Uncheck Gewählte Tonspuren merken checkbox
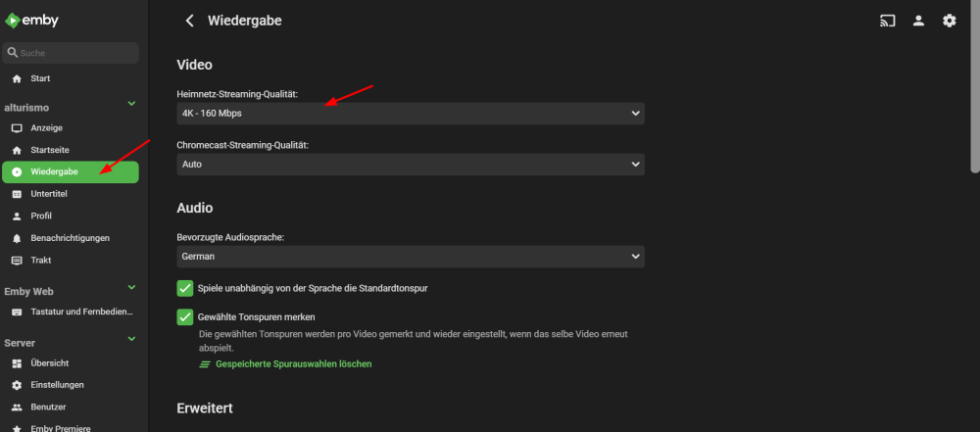The image size is (980, 432). 185,317
